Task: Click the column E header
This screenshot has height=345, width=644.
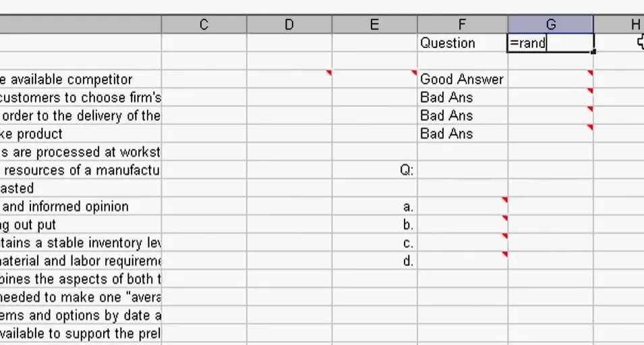Action: [x=374, y=25]
